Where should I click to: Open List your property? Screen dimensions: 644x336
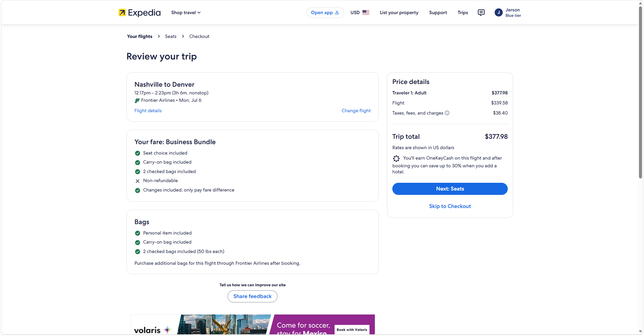point(399,12)
